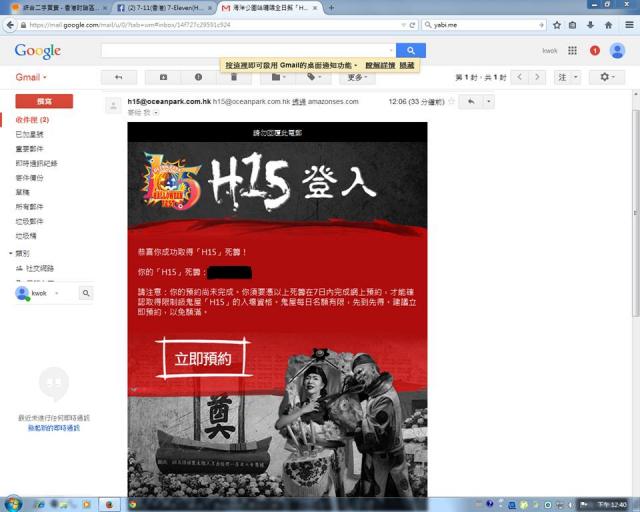Click the sender's profile picture placeholder
This screenshot has width=640, height=512.
(x=113, y=106)
